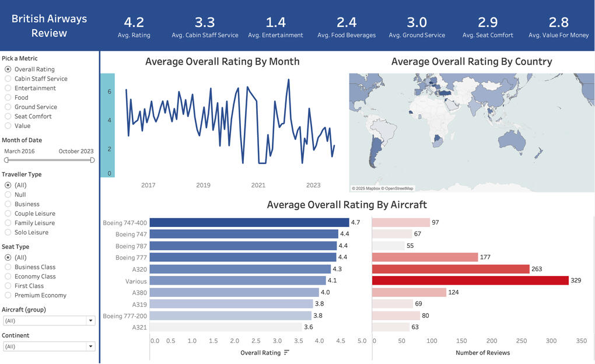Select Ground Service metric

pyautogui.click(x=8, y=107)
